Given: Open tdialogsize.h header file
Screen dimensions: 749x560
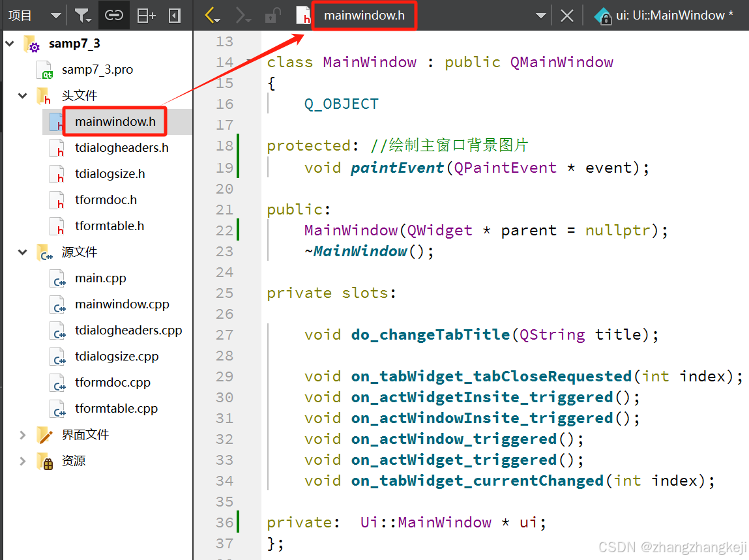Looking at the screenshot, I should [x=110, y=174].
